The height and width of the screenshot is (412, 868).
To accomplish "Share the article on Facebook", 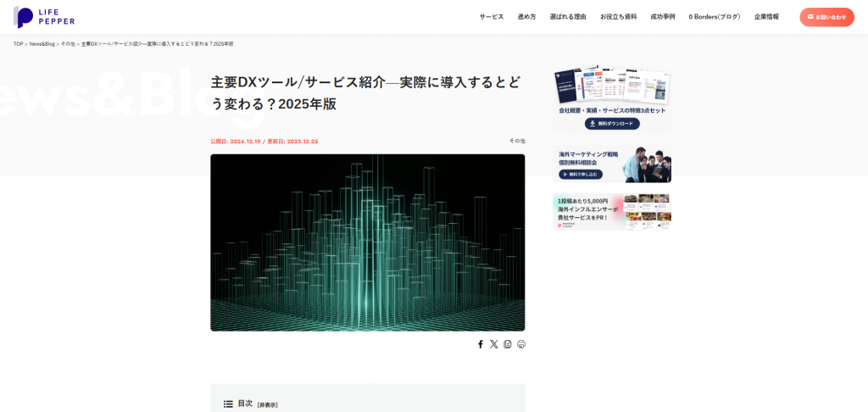I will pyautogui.click(x=481, y=344).
